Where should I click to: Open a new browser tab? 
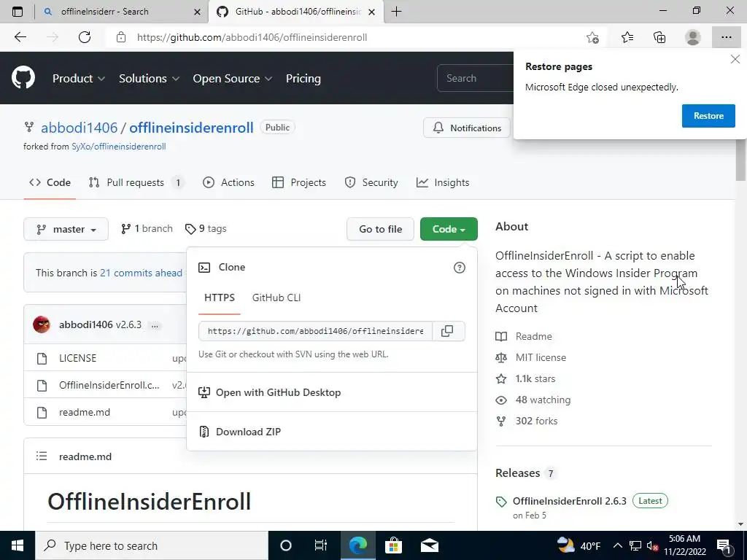coord(396,12)
